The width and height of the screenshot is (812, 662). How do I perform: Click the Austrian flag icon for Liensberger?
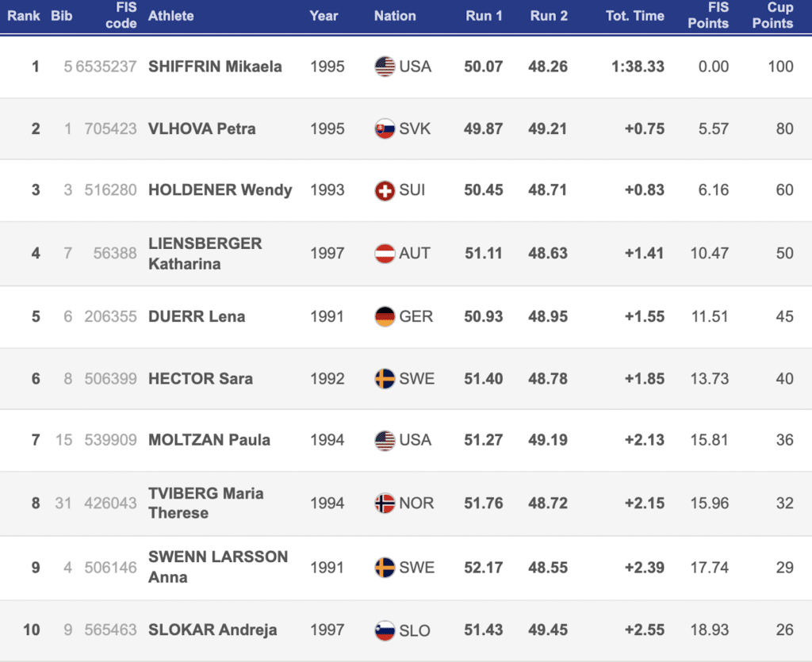pyautogui.click(x=385, y=254)
